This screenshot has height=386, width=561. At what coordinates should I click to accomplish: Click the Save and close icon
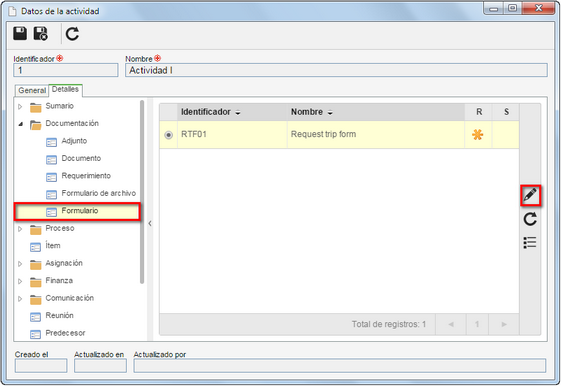click(x=41, y=34)
